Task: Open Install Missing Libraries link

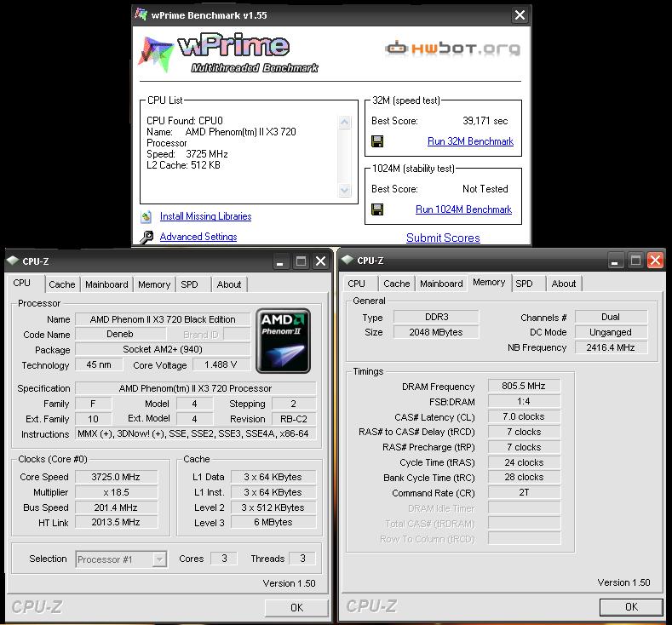Action: tap(206, 216)
